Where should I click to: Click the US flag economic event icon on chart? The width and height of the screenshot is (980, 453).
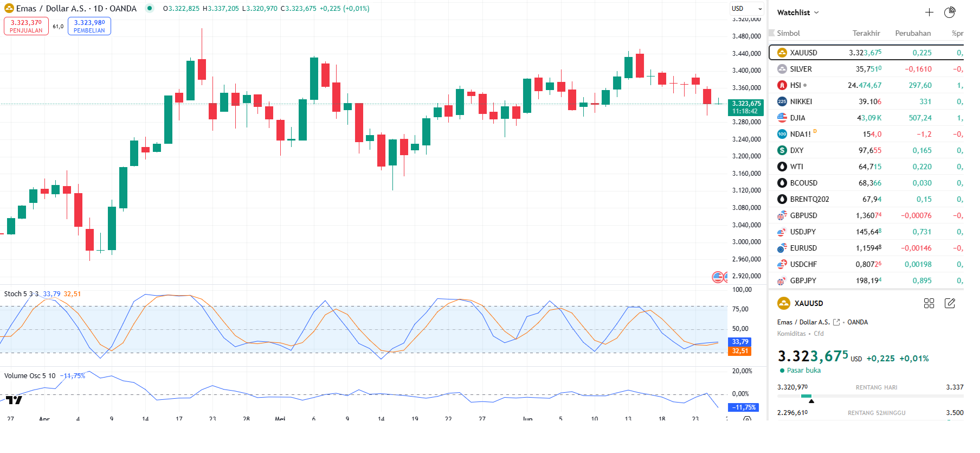pyautogui.click(x=718, y=277)
